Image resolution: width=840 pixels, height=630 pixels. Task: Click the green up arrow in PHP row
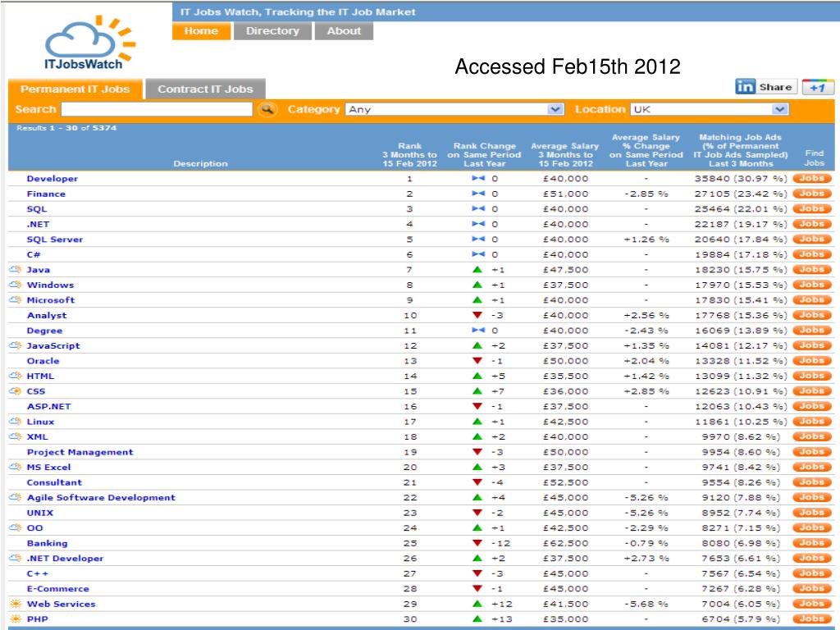click(x=477, y=619)
